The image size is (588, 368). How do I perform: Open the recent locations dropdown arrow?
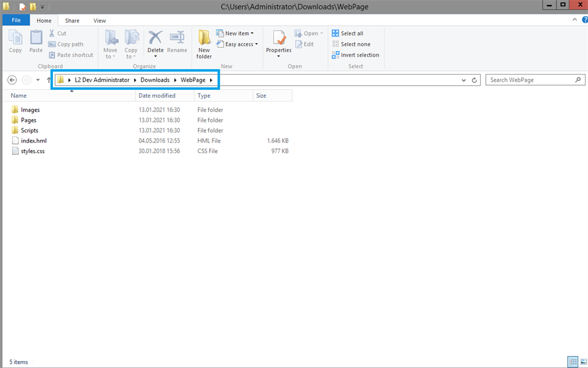point(38,80)
